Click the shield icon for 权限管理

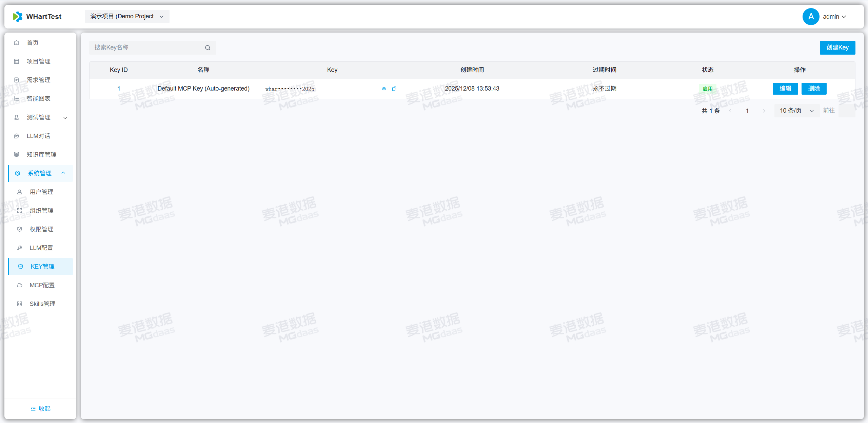click(20, 229)
